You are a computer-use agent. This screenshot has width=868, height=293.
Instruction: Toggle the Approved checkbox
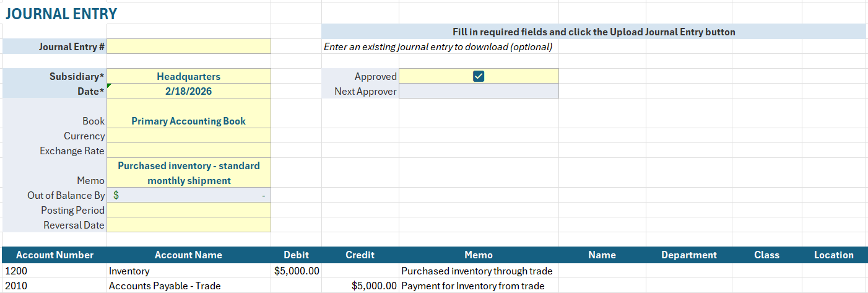click(478, 76)
